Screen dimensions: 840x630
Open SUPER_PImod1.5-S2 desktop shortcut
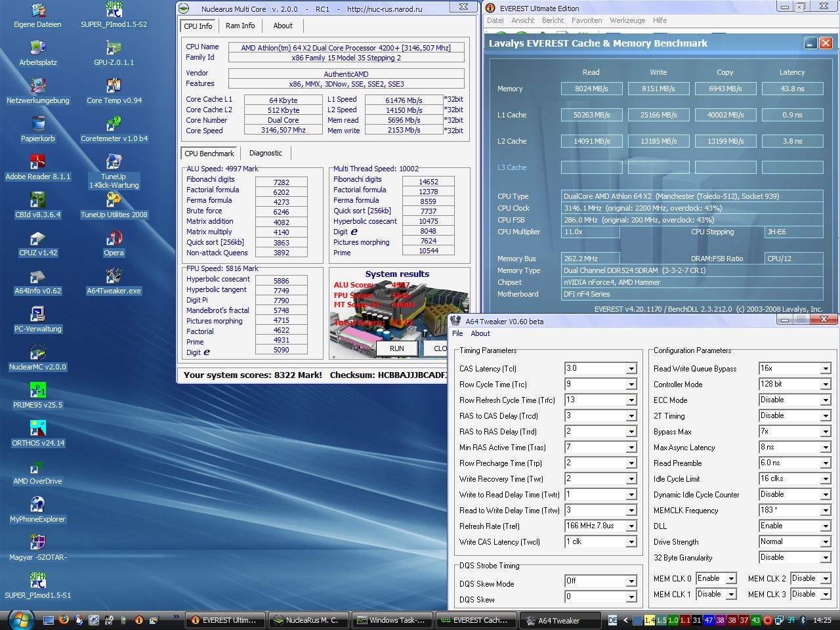tap(114, 16)
